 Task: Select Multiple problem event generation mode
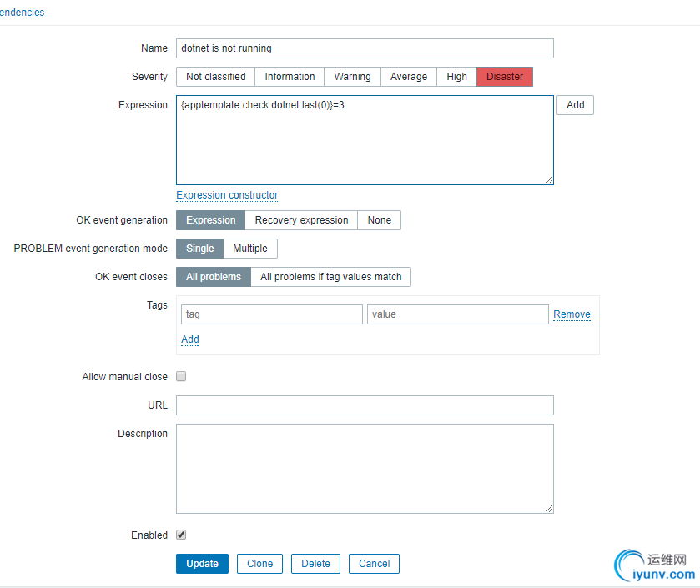[x=250, y=249]
